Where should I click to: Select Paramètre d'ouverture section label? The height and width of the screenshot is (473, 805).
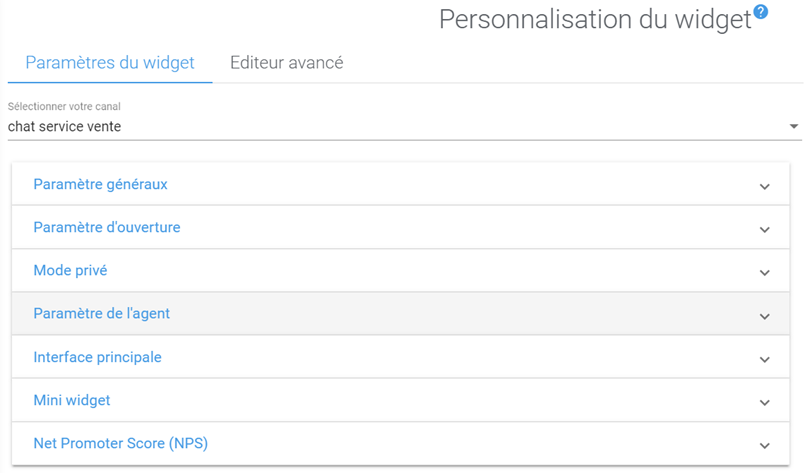(107, 228)
